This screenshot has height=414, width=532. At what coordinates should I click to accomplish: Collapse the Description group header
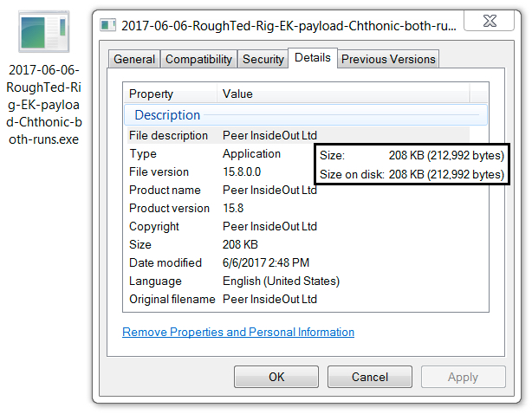(x=306, y=115)
